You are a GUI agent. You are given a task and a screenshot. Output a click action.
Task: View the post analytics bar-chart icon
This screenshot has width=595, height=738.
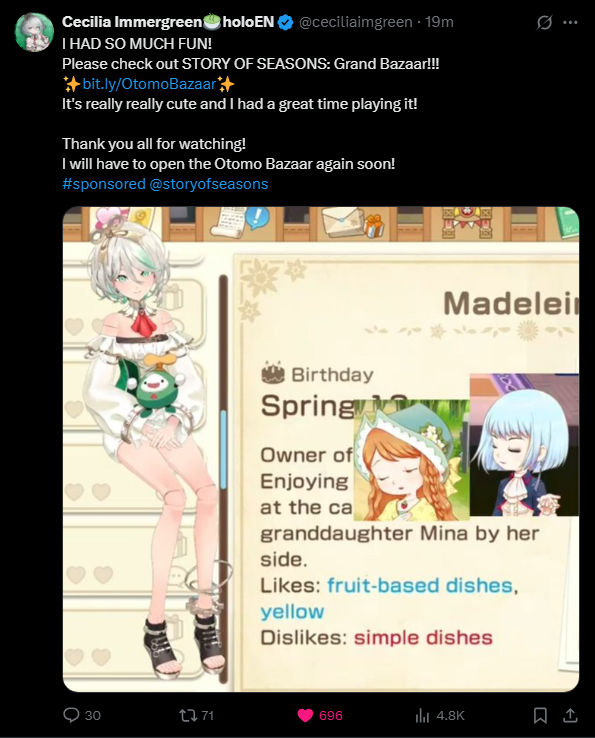point(422,715)
